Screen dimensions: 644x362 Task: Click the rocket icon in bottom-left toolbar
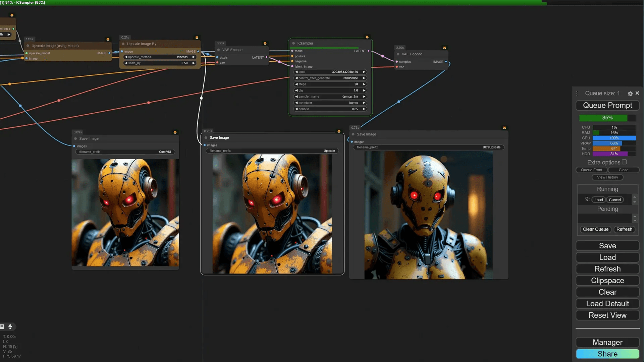tap(10, 326)
